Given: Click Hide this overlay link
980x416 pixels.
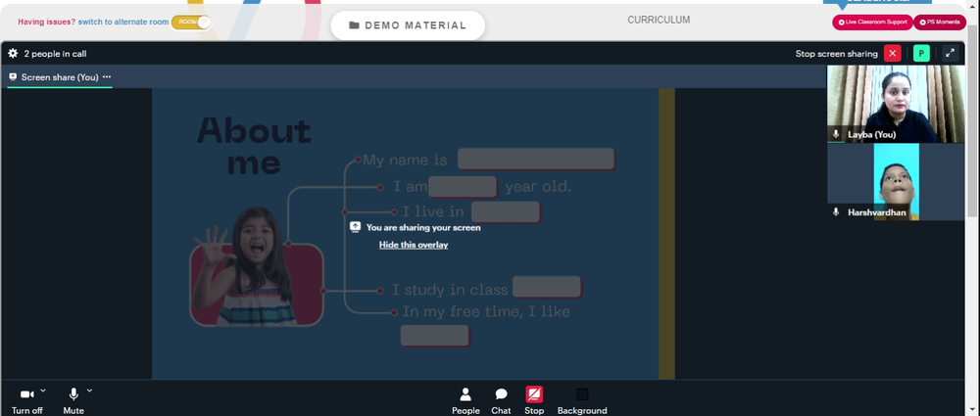Looking at the screenshot, I should click(414, 245).
